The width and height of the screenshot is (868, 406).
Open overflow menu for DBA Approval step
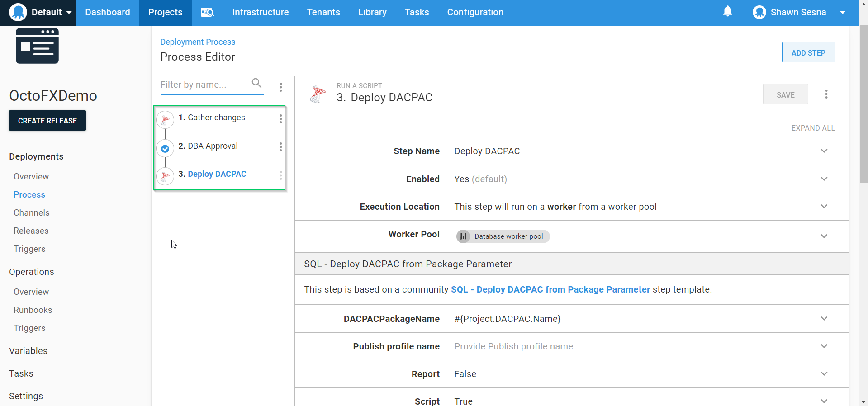coord(280,147)
